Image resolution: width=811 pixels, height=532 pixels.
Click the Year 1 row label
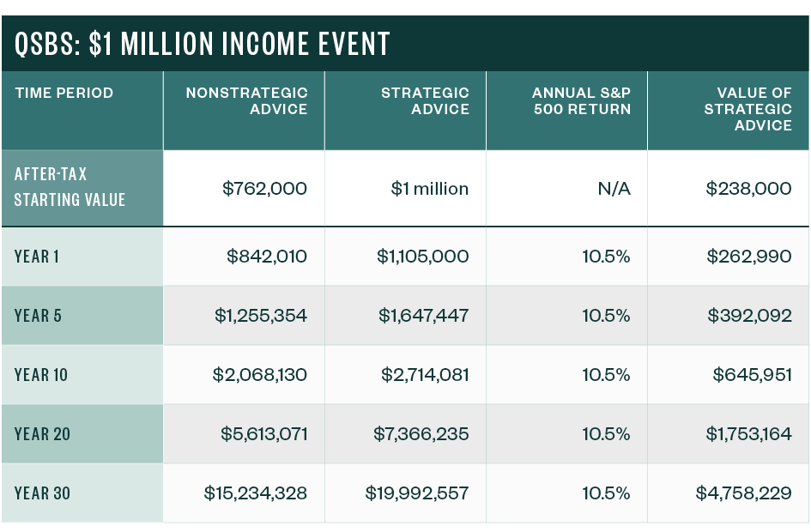[37, 257]
